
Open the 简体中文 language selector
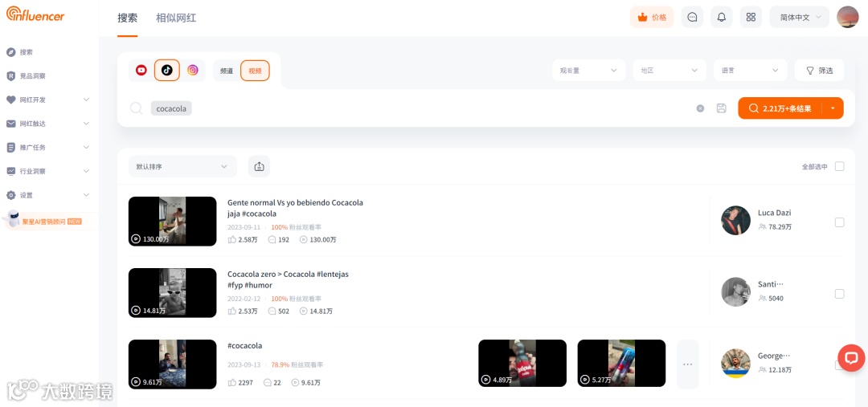800,17
